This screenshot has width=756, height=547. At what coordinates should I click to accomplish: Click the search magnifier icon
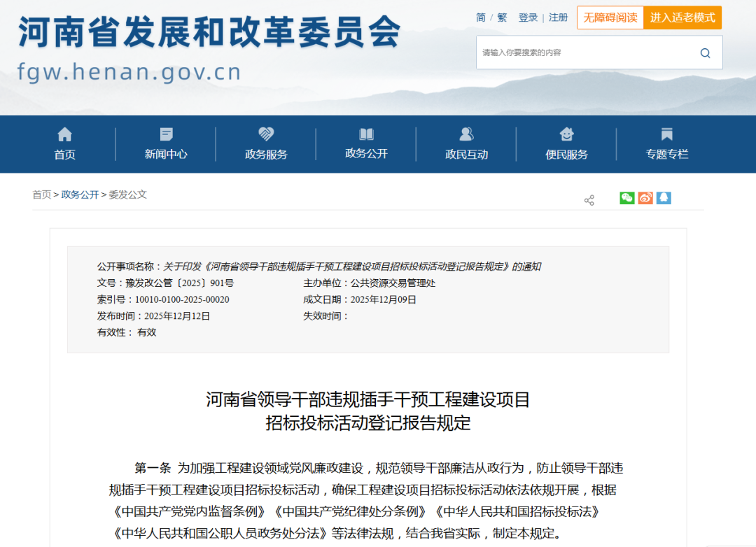coord(705,52)
